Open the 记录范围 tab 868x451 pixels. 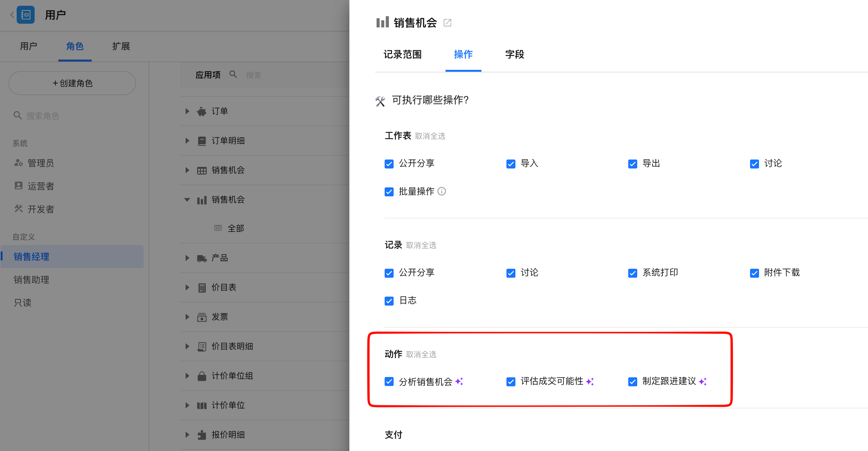(x=402, y=54)
